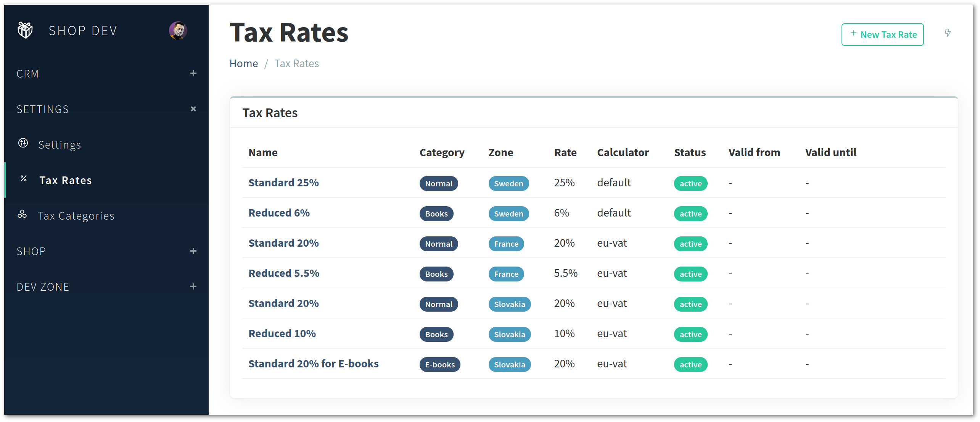
Task: Click the 25% rate value
Action: coord(564,183)
